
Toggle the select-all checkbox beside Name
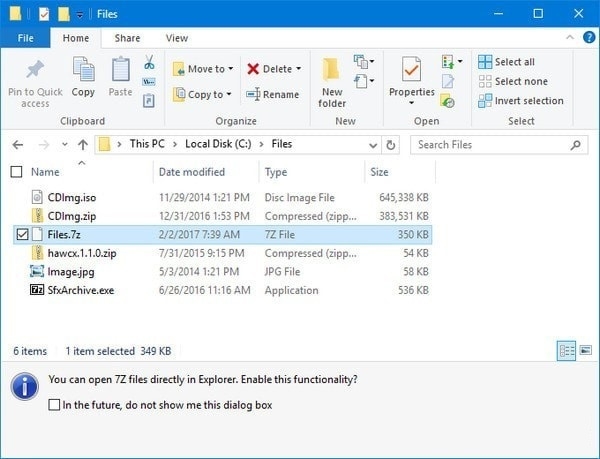[x=16, y=172]
